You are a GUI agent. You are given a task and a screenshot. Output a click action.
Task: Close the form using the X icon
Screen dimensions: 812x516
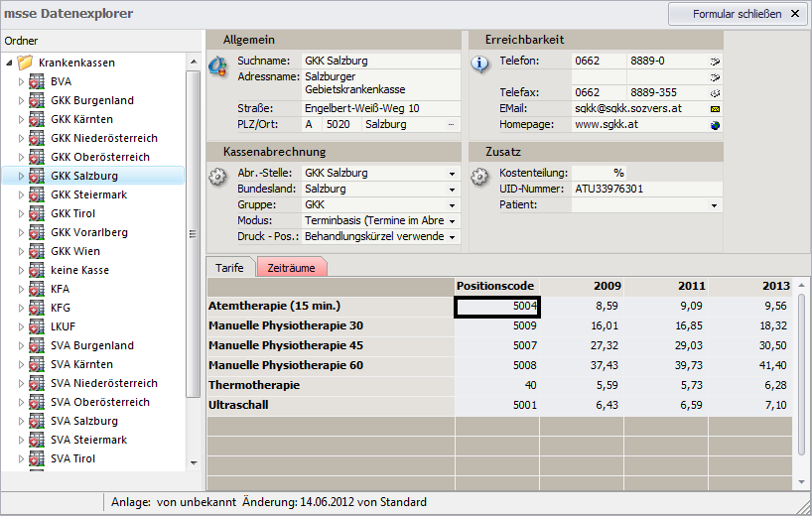click(795, 14)
